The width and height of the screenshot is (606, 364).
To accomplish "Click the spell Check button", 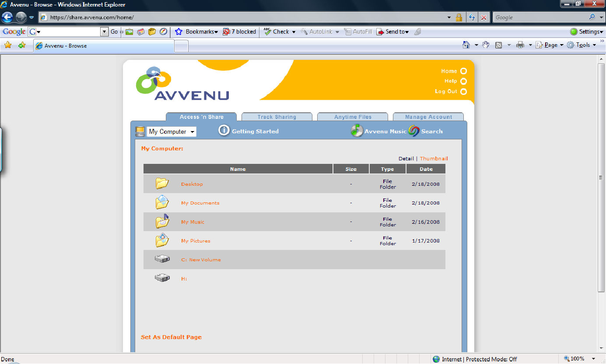I will [277, 31].
